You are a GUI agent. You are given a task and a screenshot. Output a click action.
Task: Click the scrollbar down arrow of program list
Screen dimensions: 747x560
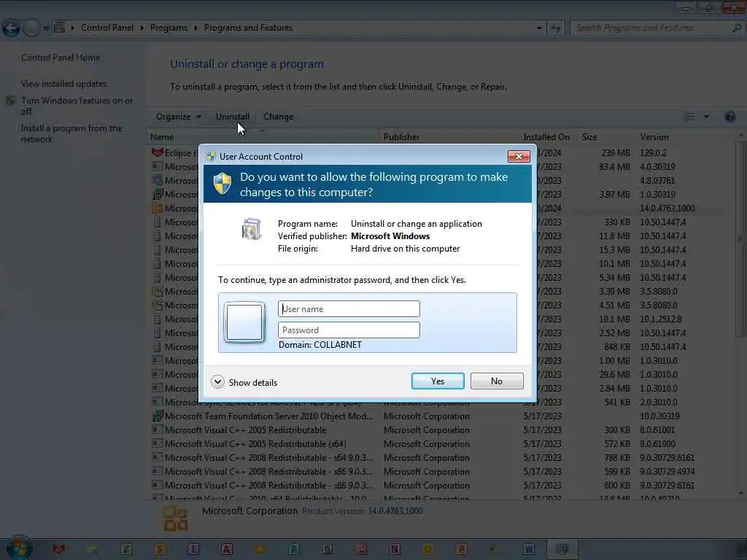pos(740,494)
